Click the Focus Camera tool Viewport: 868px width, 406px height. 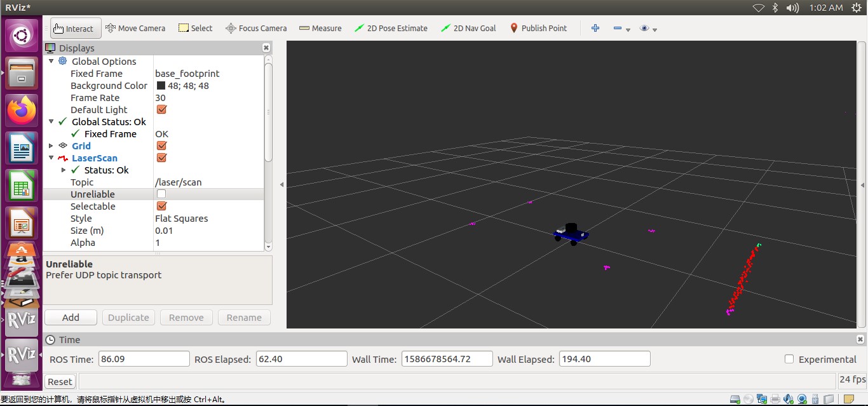point(256,28)
